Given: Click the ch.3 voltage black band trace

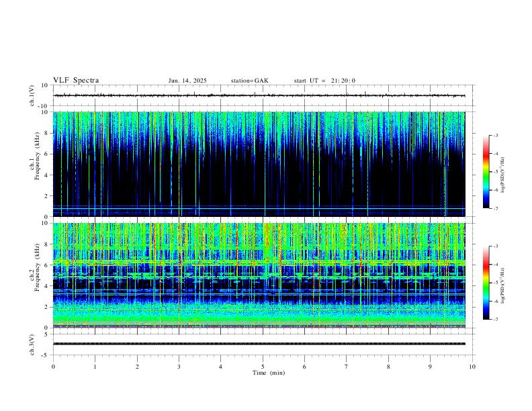Looking at the screenshot, I should (x=259, y=344).
